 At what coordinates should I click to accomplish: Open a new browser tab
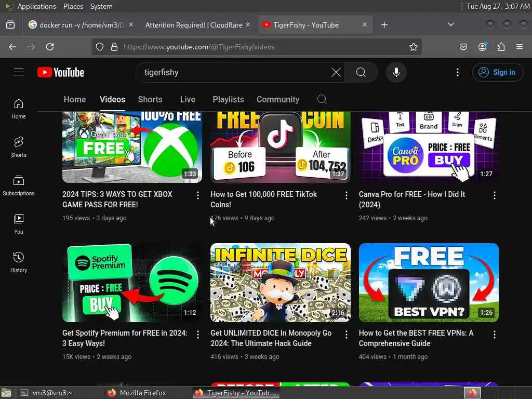[384, 25]
